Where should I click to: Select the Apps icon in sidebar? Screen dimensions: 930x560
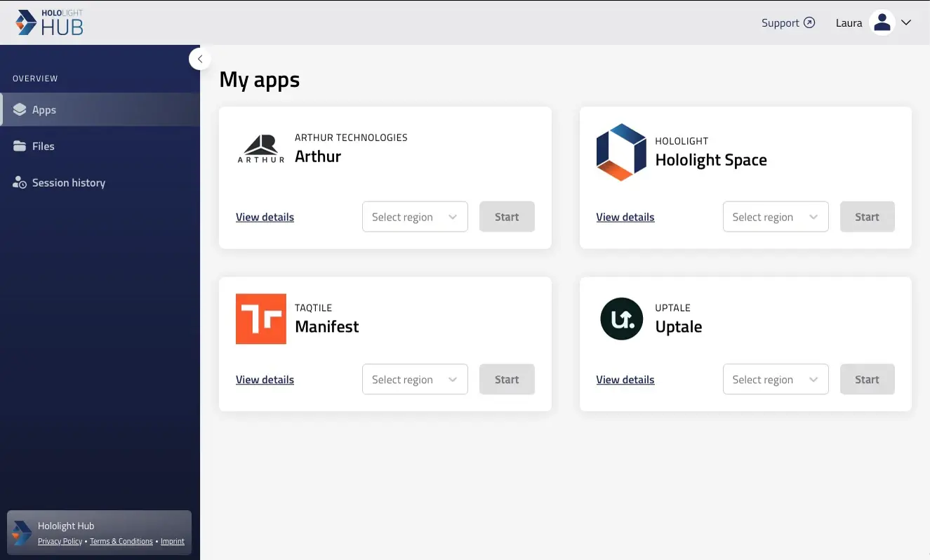(18, 109)
